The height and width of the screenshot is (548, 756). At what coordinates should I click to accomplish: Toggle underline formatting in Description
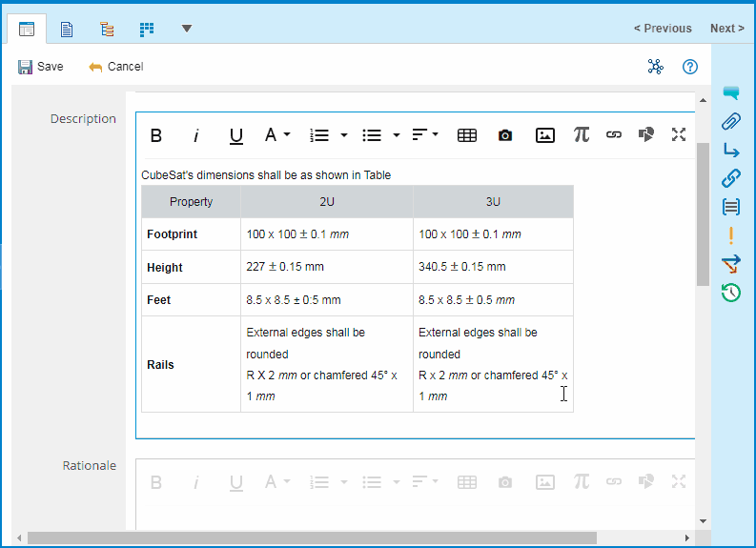(235, 135)
